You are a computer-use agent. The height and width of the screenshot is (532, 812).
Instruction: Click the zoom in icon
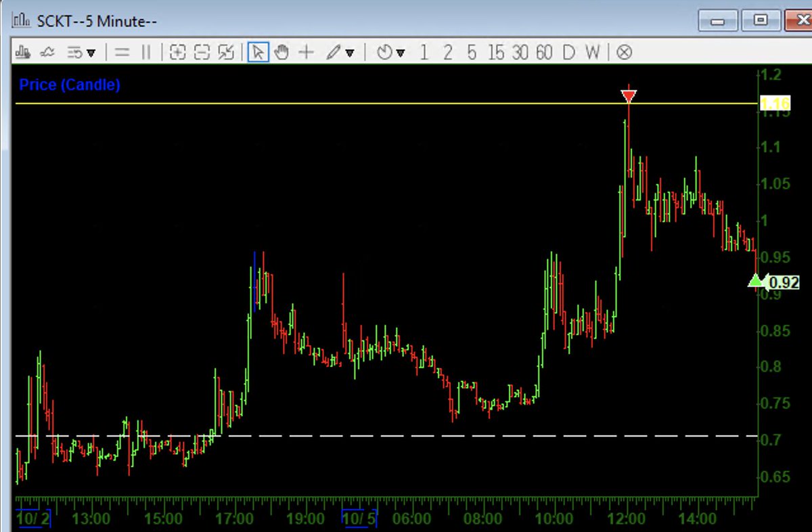pos(177,52)
